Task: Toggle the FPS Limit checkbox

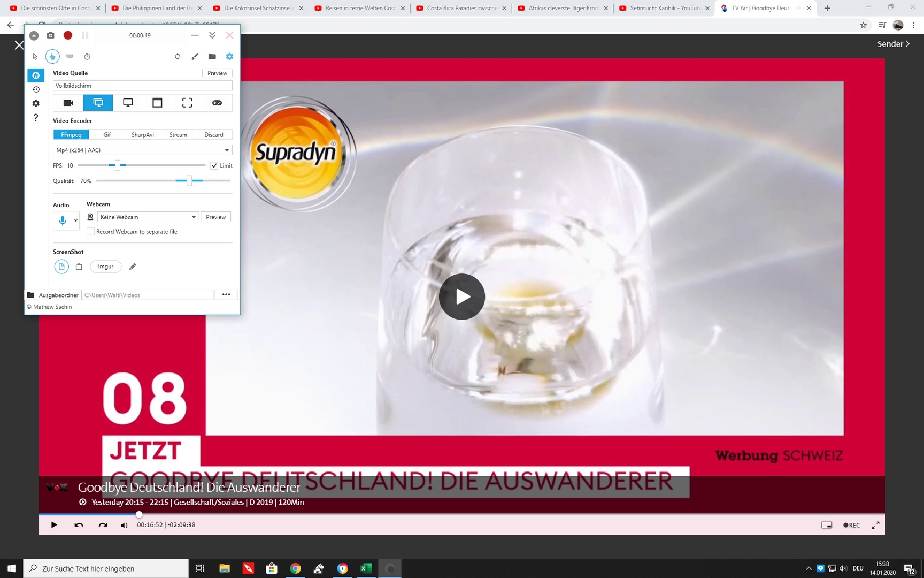Action: [x=214, y=166]
